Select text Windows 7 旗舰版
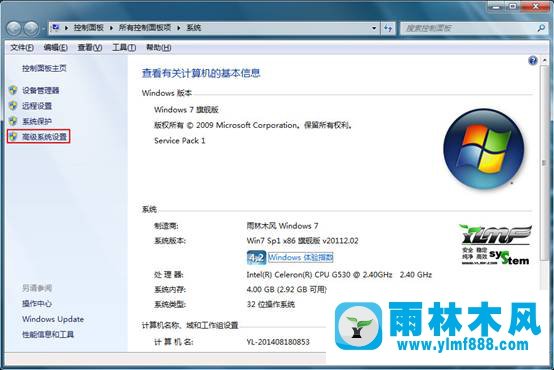 186,110
